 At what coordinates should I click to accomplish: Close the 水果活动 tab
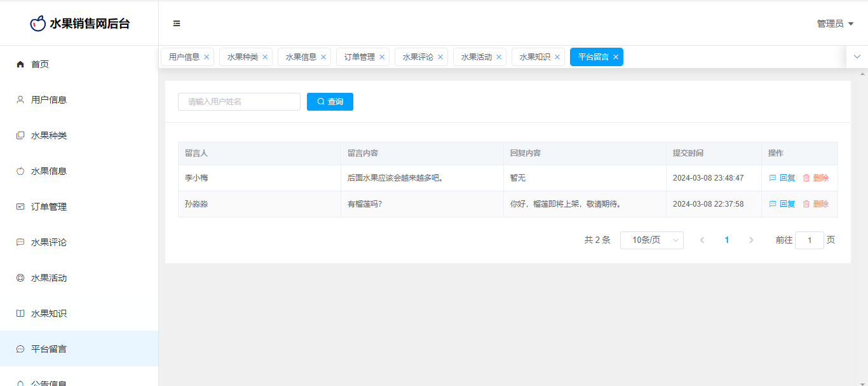(x=499, y=57)
